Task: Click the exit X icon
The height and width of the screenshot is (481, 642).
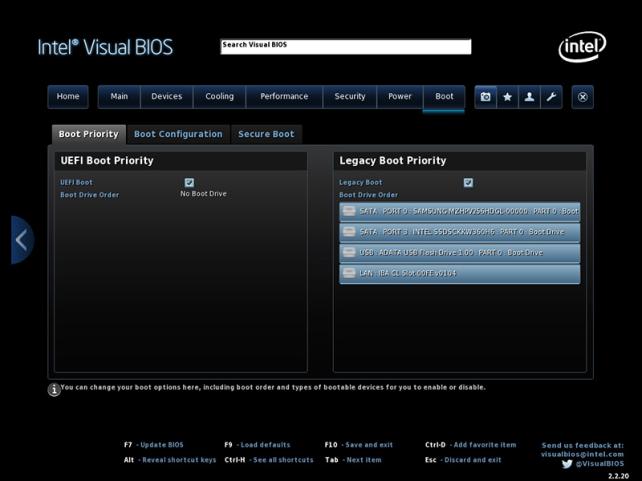Action: click(583, 97)
